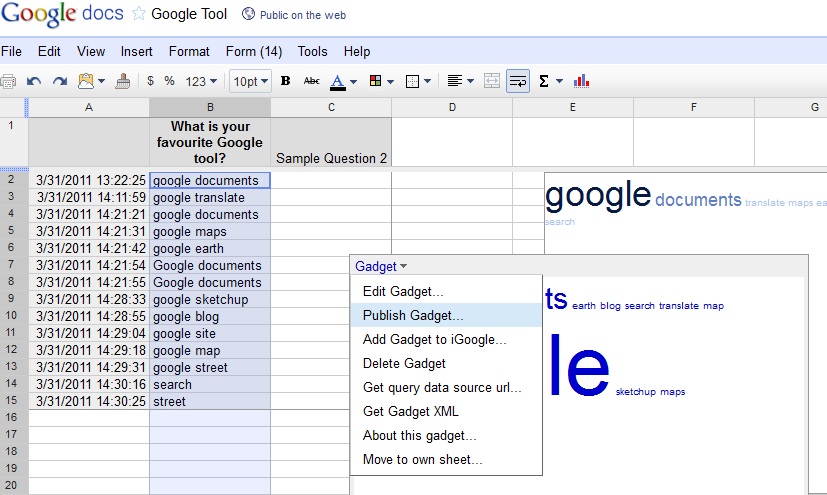Choose About this gadget...
Screen dimensions: 827x495
446,435
